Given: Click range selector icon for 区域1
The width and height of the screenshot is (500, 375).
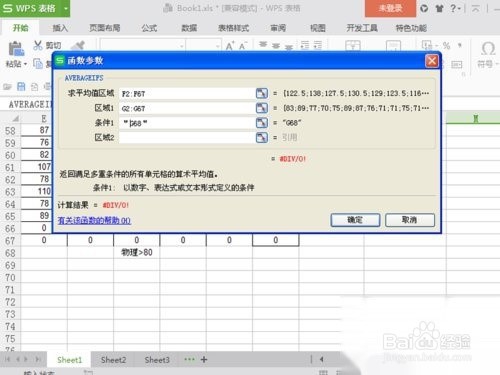Looking at the screenshot, I should pos(262,108).
